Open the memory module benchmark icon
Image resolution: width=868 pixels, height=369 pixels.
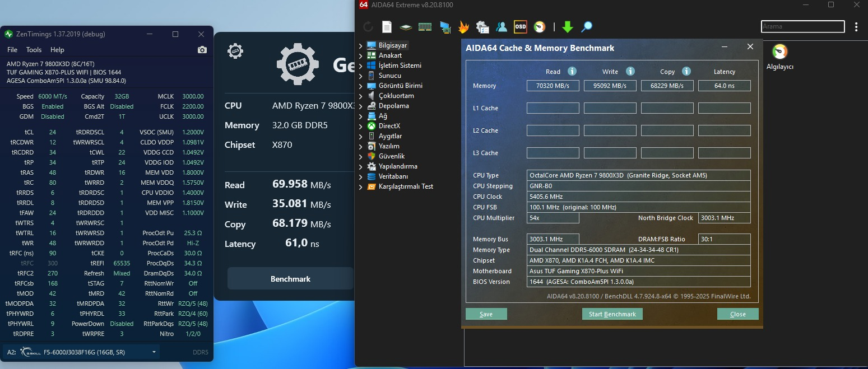coord(425,26)
